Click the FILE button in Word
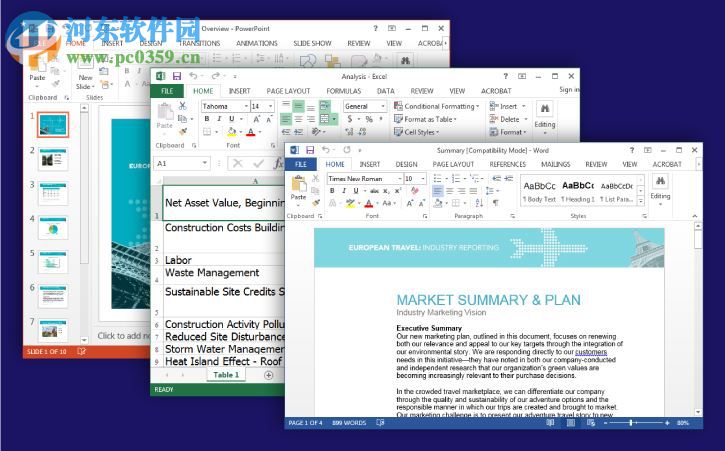 301,164
